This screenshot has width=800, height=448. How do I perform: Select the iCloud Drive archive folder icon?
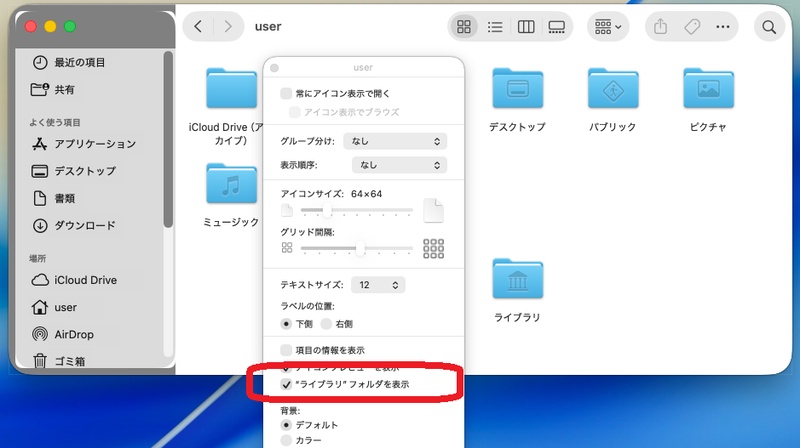[231, 88]
